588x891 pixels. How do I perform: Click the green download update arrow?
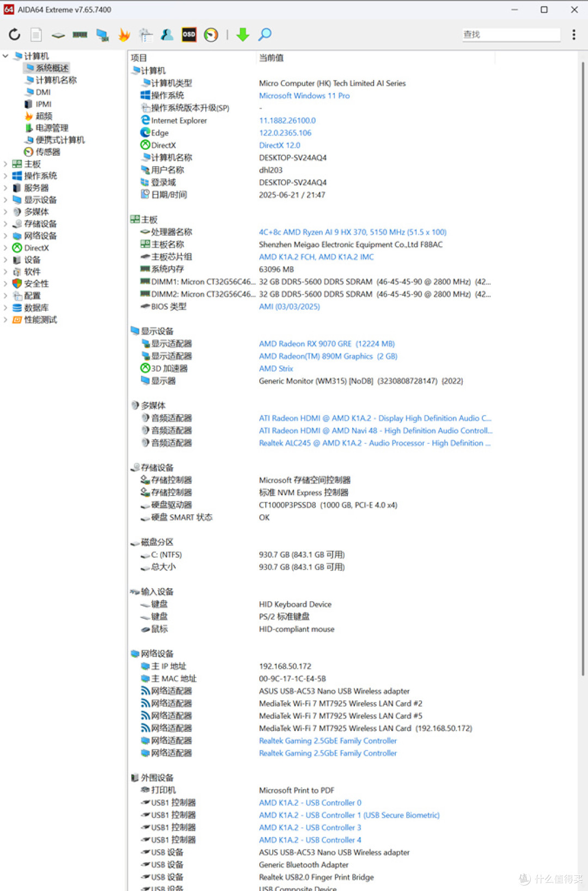(243, 35)
